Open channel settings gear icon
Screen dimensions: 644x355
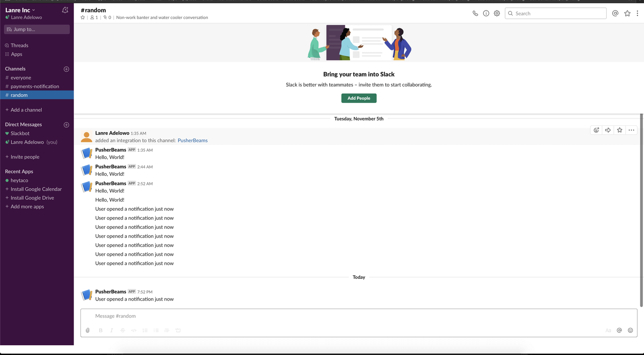pos(497,13)
